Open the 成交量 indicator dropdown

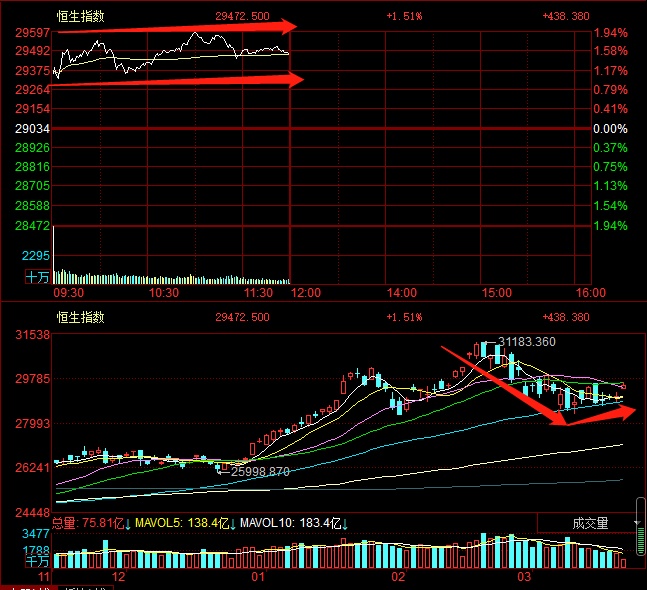click(591, 523)
